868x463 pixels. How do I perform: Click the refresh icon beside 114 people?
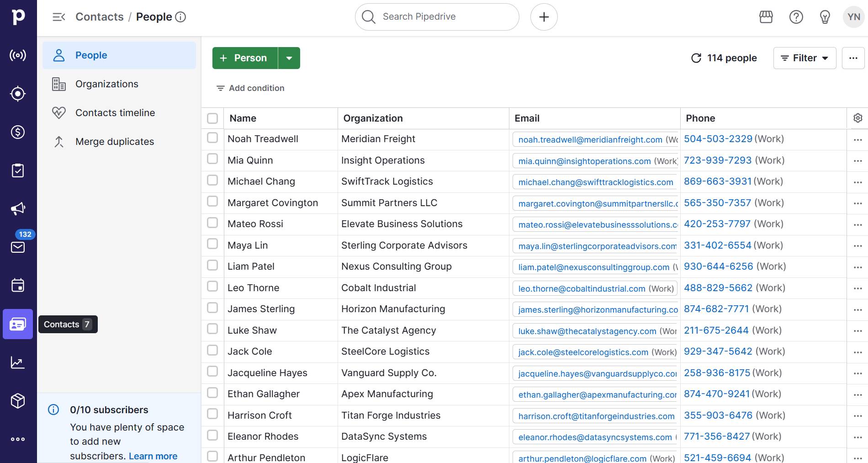tap(696, 58)
